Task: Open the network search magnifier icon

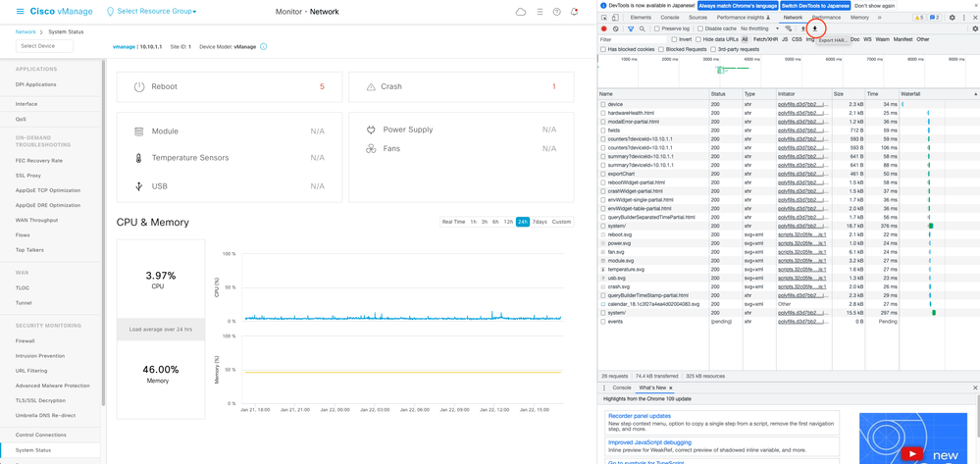Action: pos(642,28)
